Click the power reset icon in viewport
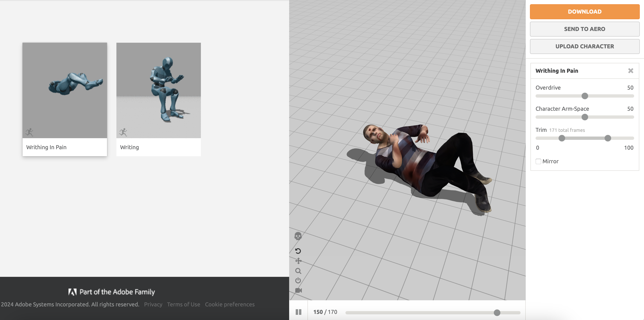Screen dimensions: 644x320 tap(298, 281)
